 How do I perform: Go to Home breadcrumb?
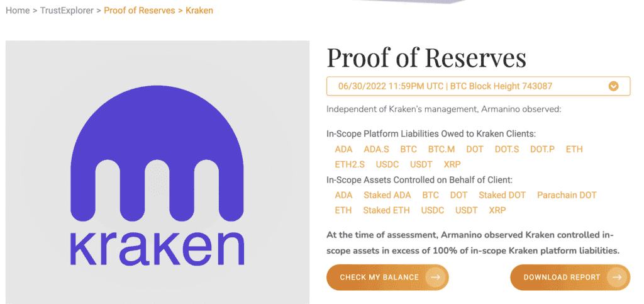click(x=18, y=11)
